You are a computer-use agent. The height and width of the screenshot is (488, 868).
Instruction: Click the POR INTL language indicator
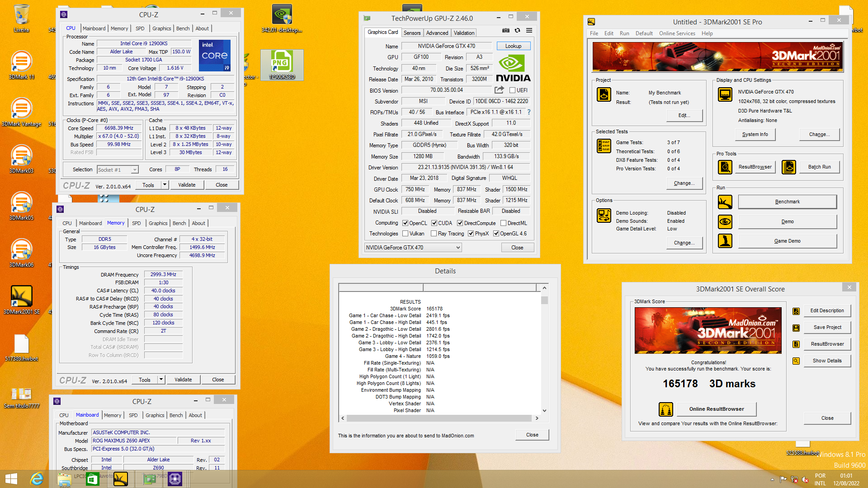click(x=820, y=479)
